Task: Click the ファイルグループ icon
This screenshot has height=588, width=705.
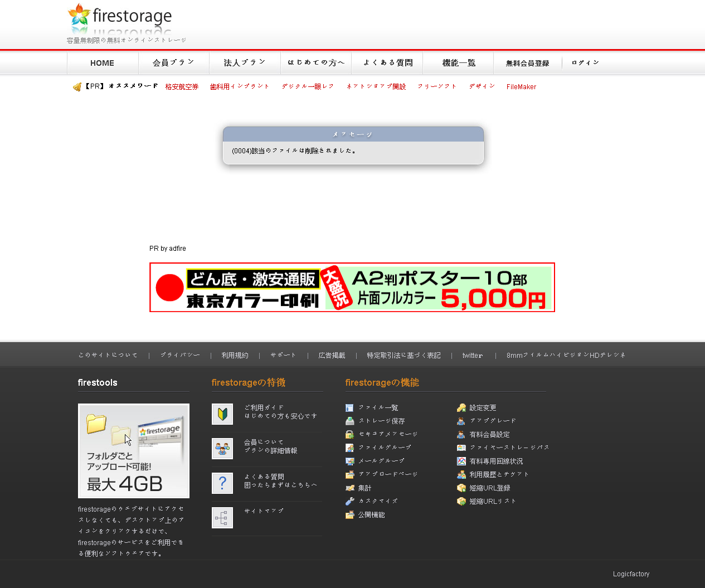Action: click(x=349, y=448)
